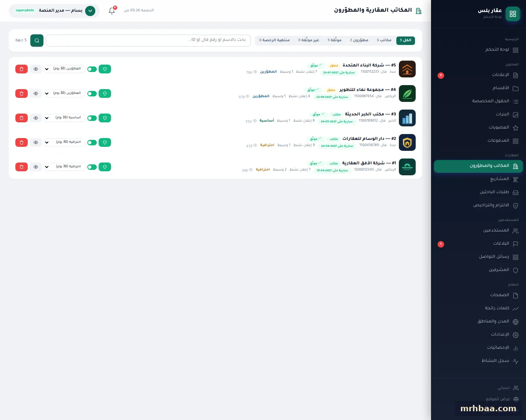Toggle the active switch for office #3
Viewport: 526px width, 420px height.
click(x=92, y=118)
